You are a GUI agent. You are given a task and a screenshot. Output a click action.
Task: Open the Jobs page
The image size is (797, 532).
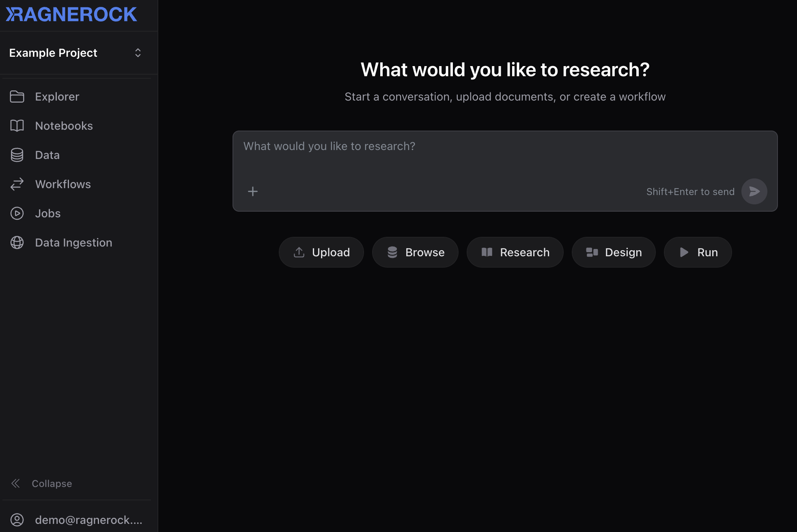(x=48, y=213)
